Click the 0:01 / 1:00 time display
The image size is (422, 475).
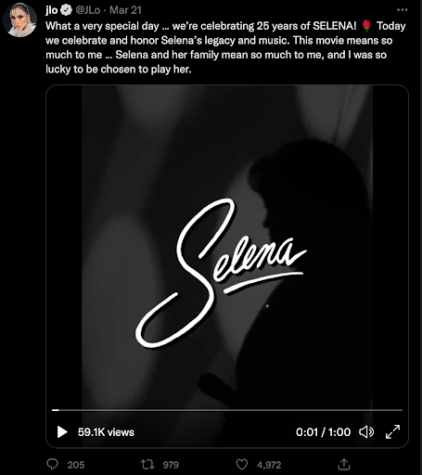point(323,432)
